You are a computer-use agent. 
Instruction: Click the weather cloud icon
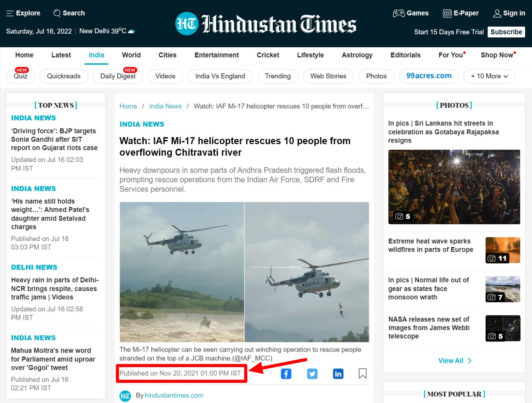(x=131, y=31)
